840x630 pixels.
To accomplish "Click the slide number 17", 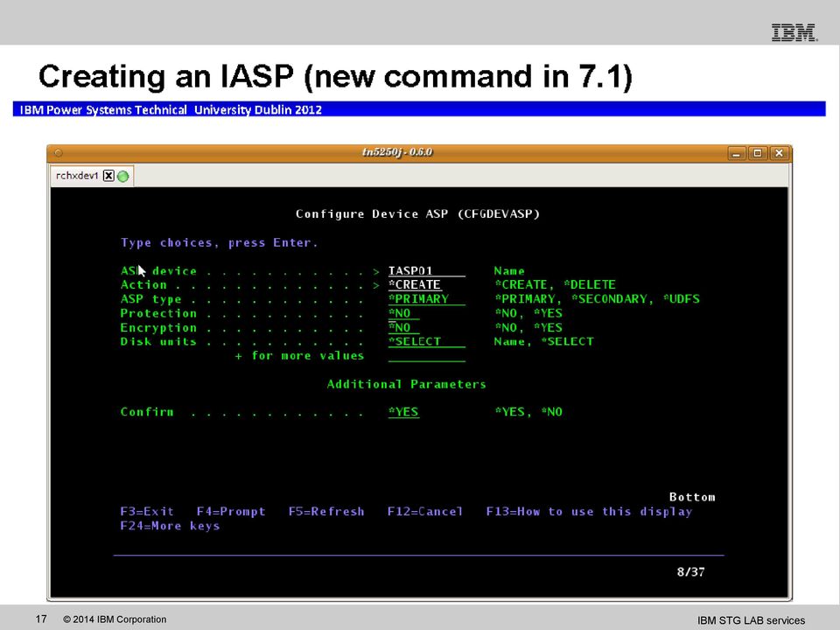I will 41,619.
